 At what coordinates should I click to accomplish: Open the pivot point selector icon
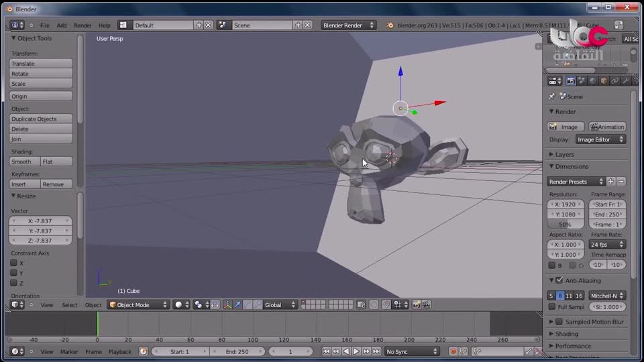(201, 304)
